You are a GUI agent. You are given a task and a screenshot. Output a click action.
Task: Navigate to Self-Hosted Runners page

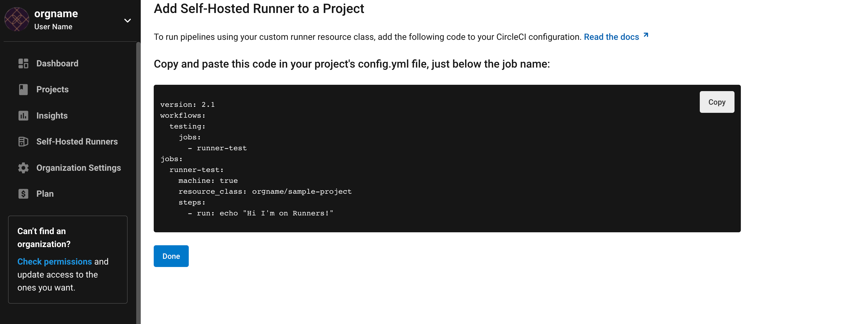click(x=77, y=142)
